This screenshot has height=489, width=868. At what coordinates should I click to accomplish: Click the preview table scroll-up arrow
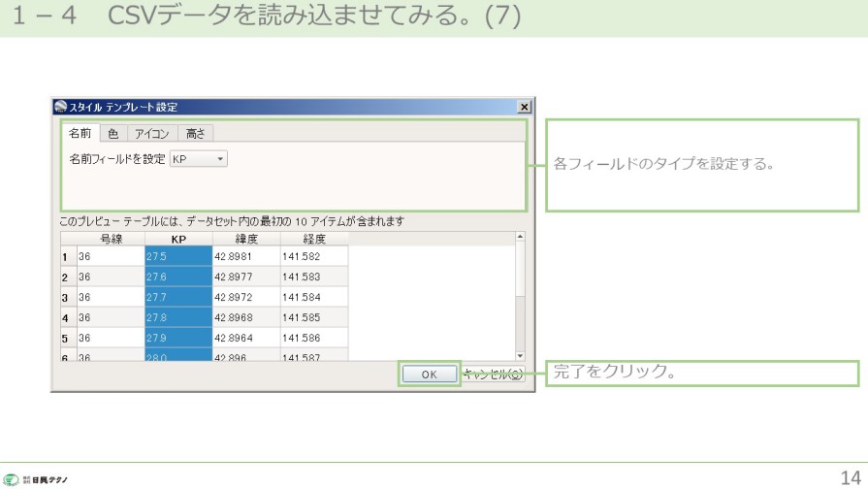click(520, 236)
